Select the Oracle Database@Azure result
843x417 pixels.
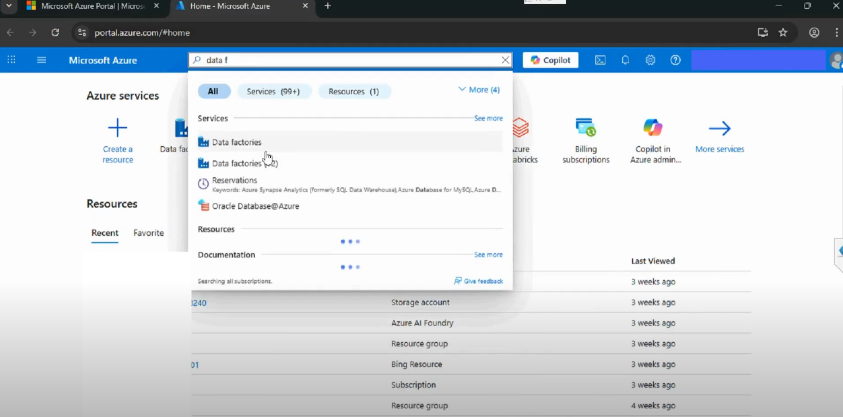350,206
